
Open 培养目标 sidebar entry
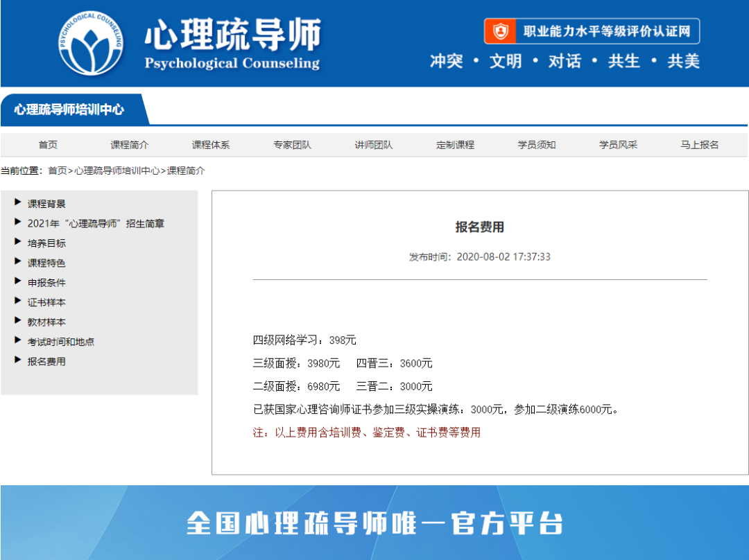[46, 243]
